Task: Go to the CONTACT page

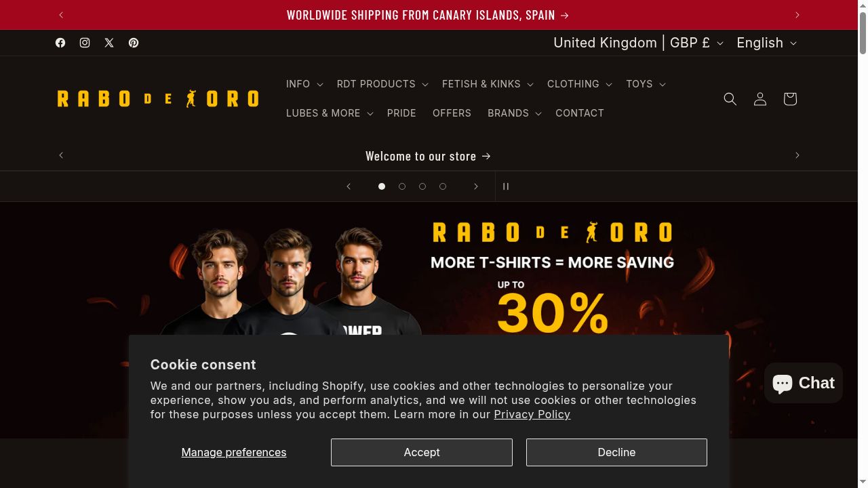Action: pos(580,113)
